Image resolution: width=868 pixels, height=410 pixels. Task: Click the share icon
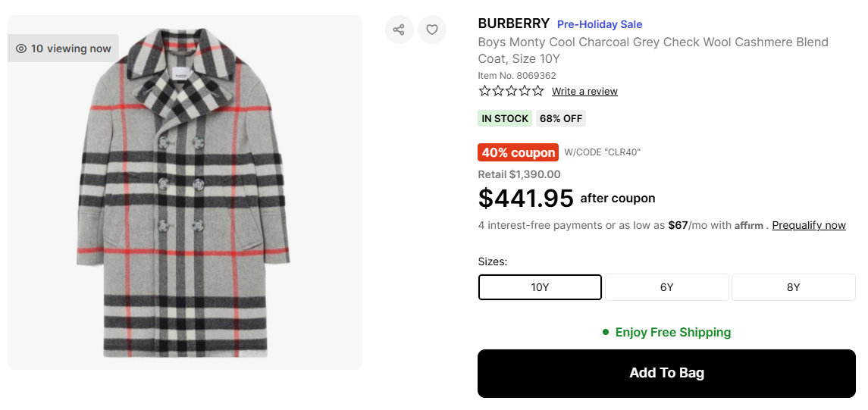(399, 30)
